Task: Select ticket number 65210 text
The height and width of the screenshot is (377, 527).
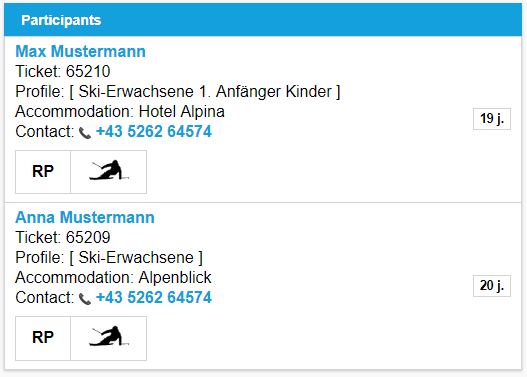Action: click(88, 71)
